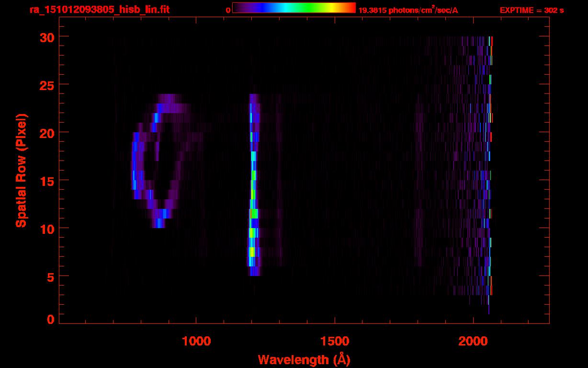The image size is (588, 368).
Task: Click the 1000 wavelength tick label
Action: click(196, 341)
